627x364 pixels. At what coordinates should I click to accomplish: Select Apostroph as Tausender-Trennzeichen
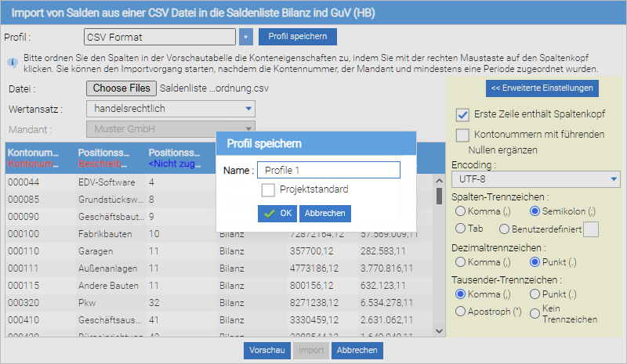460,312
